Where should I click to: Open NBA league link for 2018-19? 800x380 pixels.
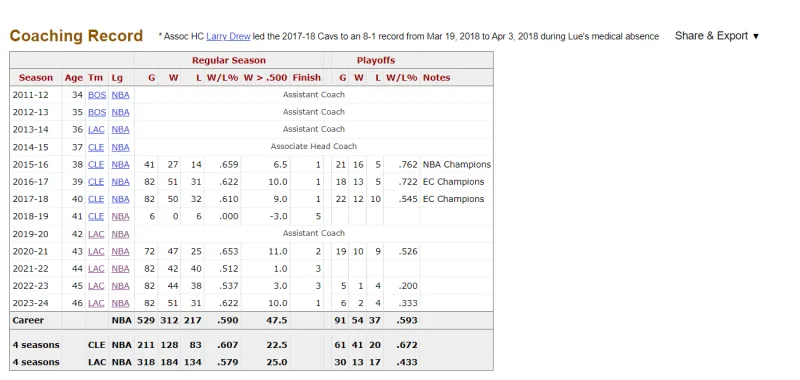(x=120, y=216)
